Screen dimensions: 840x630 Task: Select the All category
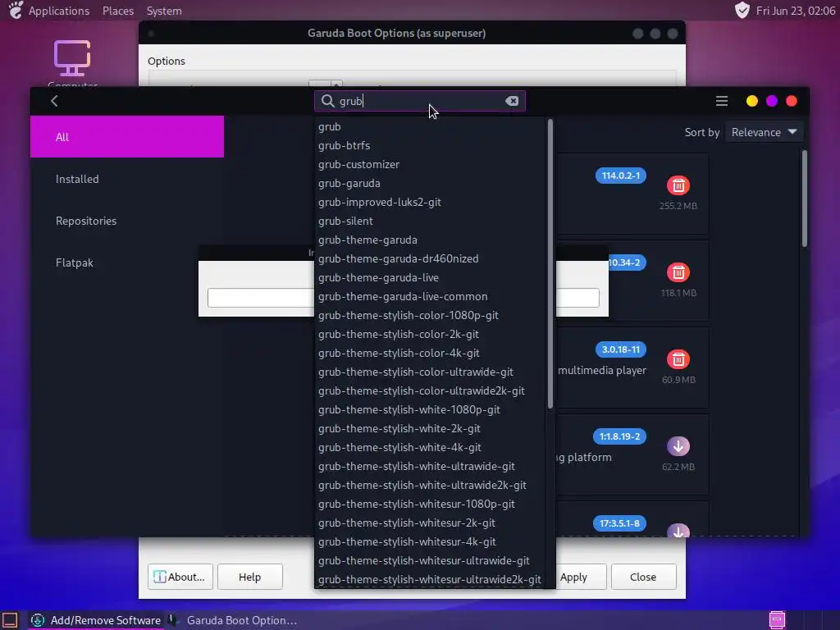(127, 137)
